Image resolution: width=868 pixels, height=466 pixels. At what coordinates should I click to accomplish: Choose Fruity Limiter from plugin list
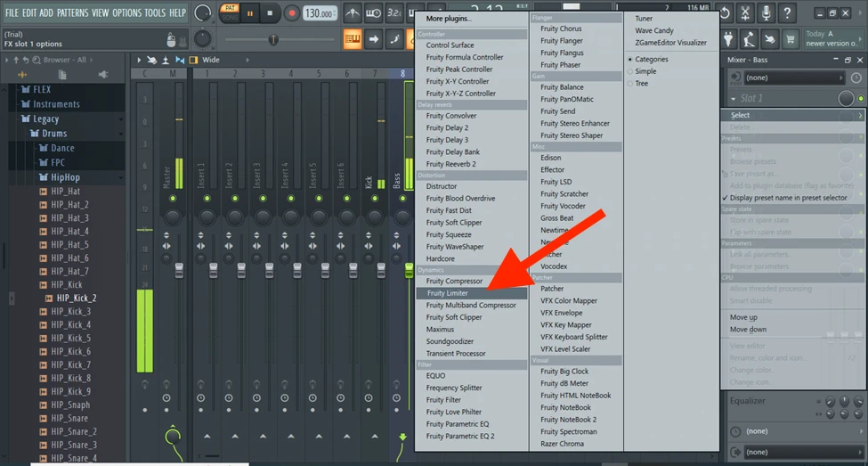(x=447, y=293)
